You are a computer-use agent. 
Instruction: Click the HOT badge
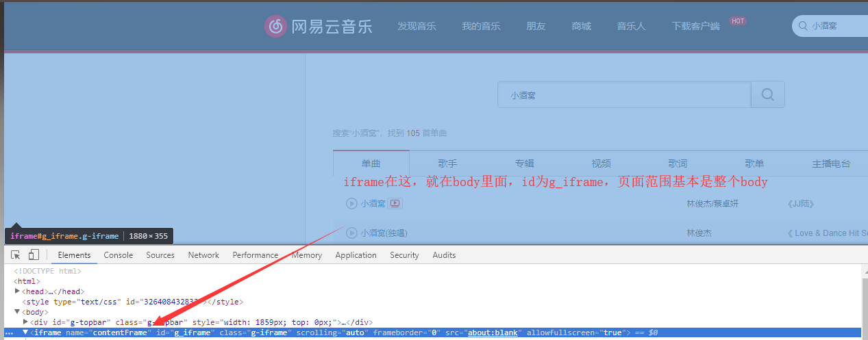[737, 21]
